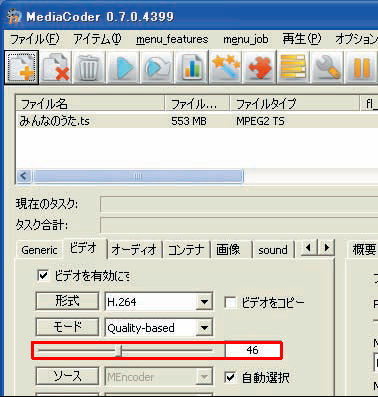The image size is (378, 397).
Task: Click the モード button
Action: (67, 327)
